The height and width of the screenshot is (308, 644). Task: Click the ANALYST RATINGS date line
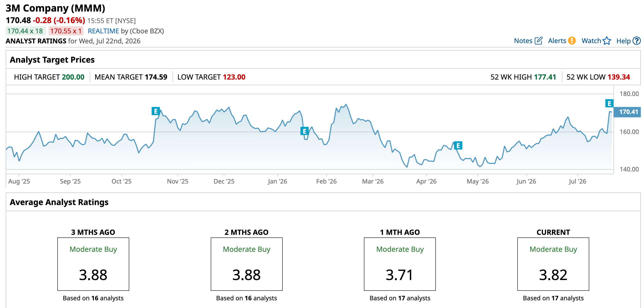[73, 41]
